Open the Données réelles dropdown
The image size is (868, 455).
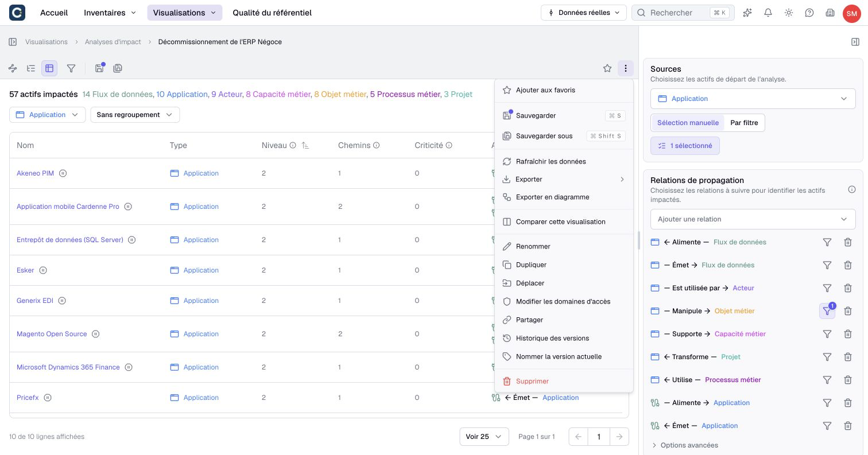click(x=583, y=13)
